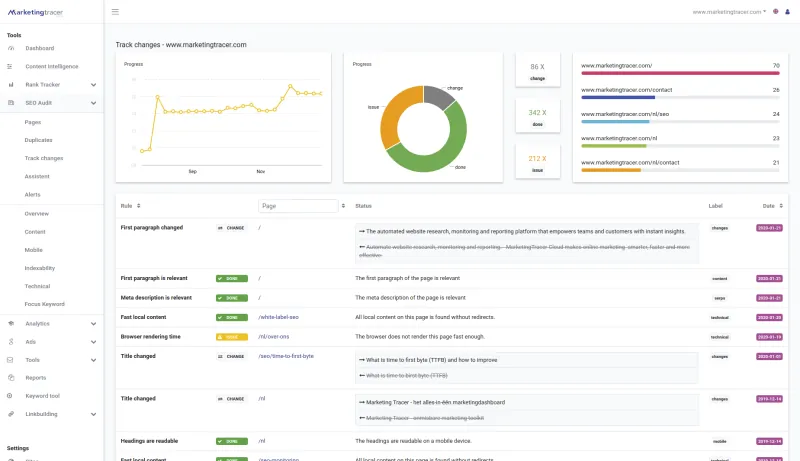Click the Rank Tracker bar chart icon
The width and height of the screenshot is (800, 461).
click(x=11, y=85)
